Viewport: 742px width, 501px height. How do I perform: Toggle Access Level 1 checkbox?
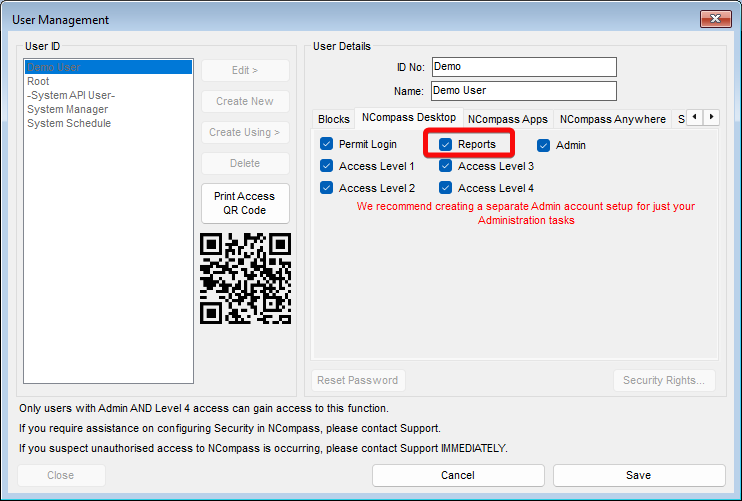click(x=327, y=166)
